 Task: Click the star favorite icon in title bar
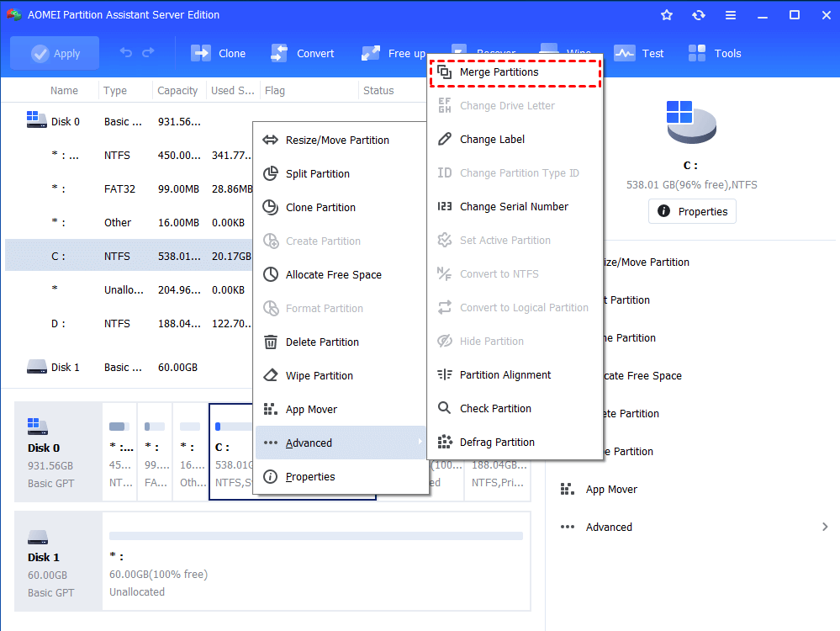pyautogui.click(x=667, y=15)
